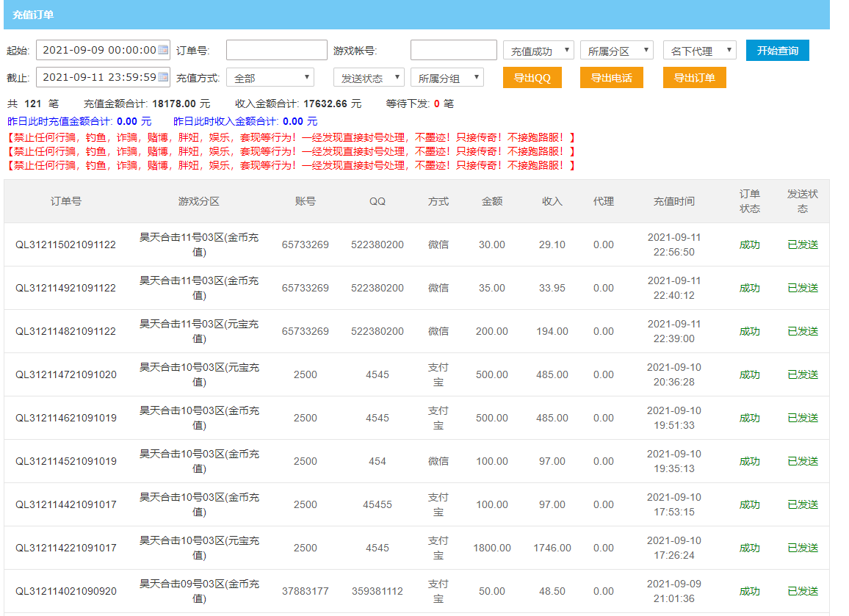Screen dimensions: 849x616
Task: Click the 导出电话 export button
Action: click(x=611, y=78)
